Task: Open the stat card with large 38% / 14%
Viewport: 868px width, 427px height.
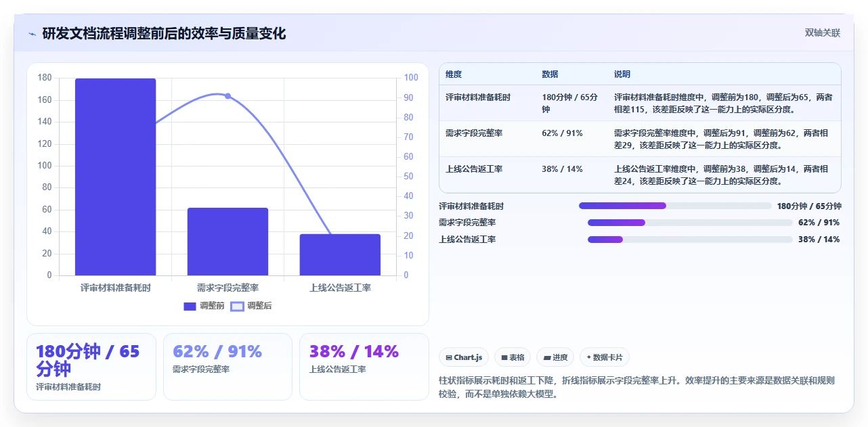Action: point(364,367)
